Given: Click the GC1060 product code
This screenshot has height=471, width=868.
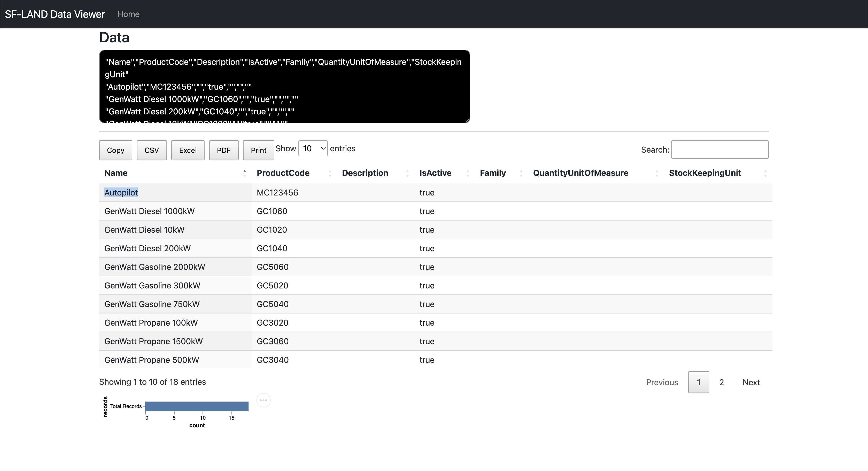Looking at the screenshot, I should [x=272, y=211].
